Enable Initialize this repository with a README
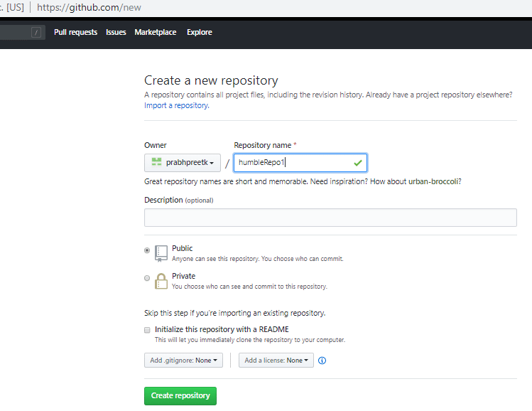The width and height of the screenshot is (532, 411). [147, 330]
